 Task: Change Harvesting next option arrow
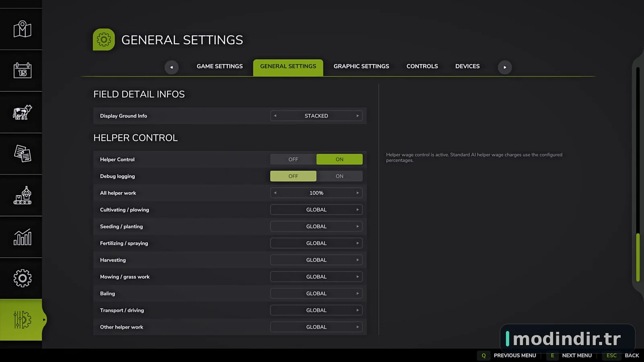tap(357, 260)
